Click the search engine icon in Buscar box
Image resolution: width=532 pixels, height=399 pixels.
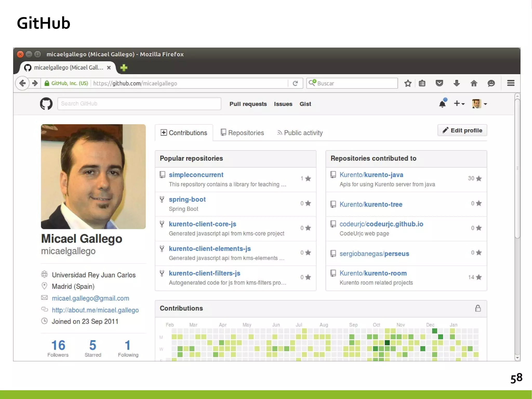pos(312,83)
